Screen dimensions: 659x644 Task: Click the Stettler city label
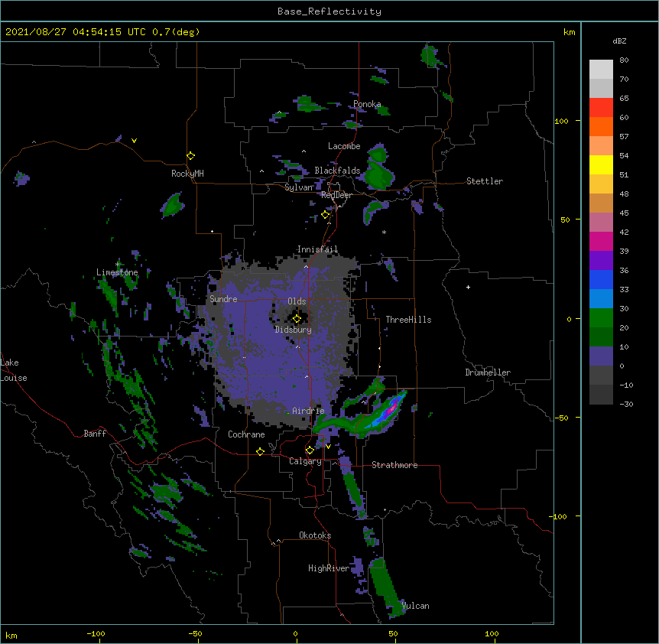pos(485,181)
